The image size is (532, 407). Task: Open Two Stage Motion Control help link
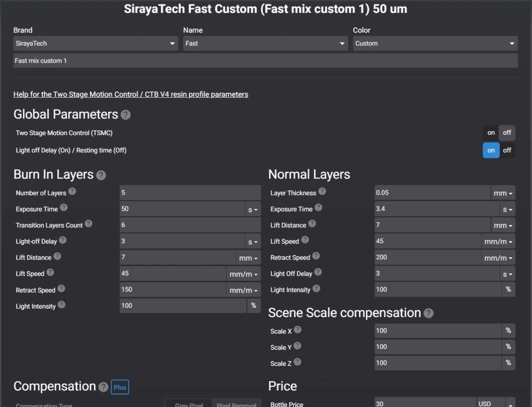click(x=130, y=95)
